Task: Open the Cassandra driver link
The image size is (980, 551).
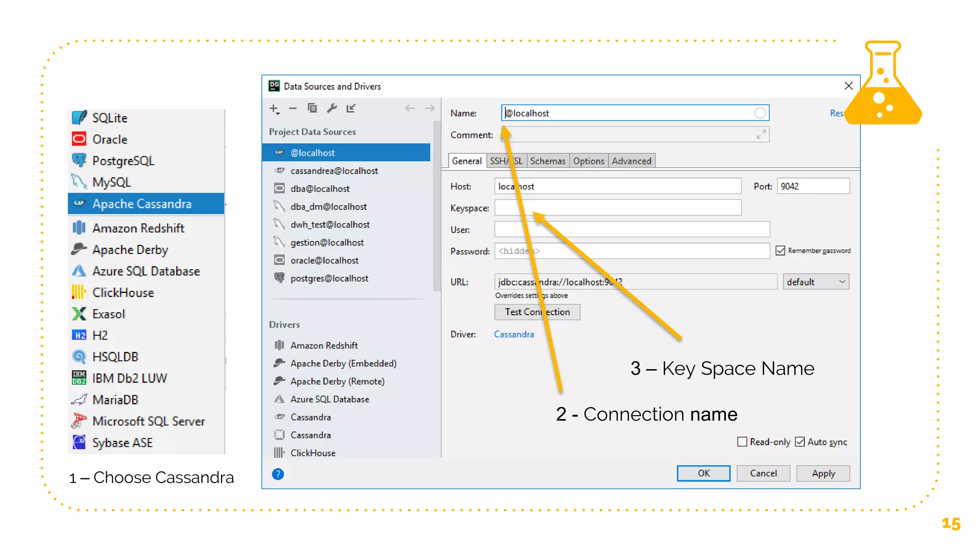Action: coord(514,334)
